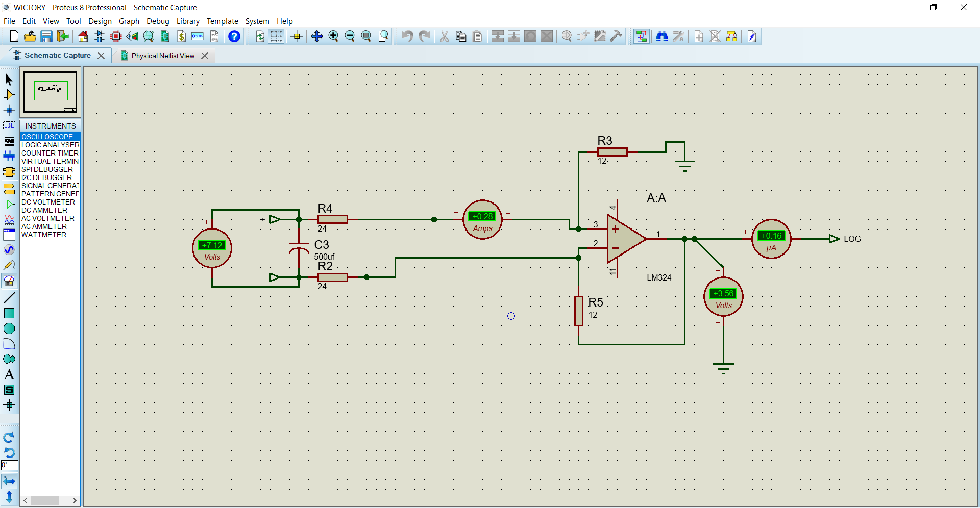Open the Library menu

pos(188,21)
